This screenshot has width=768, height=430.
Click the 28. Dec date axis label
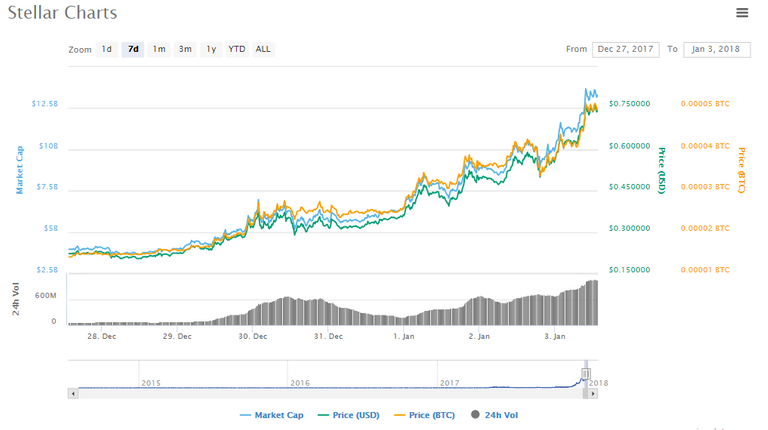coord(102,336)
